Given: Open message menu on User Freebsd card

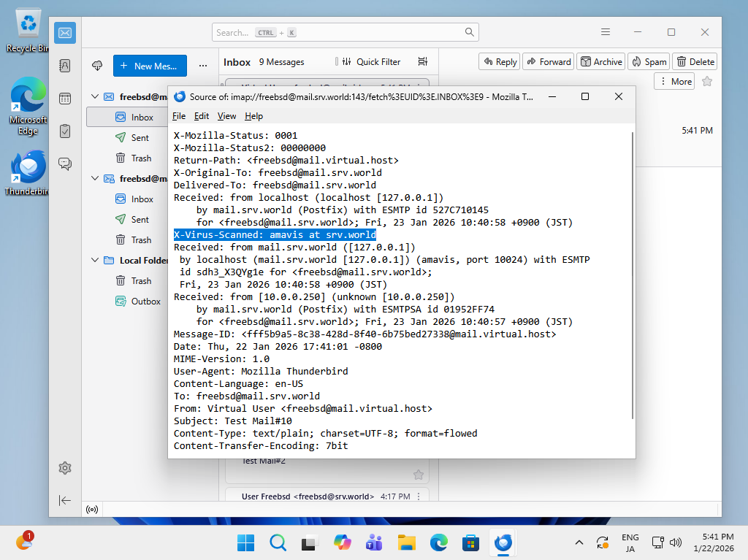Looking at the screenshot, I should point(419,496).
